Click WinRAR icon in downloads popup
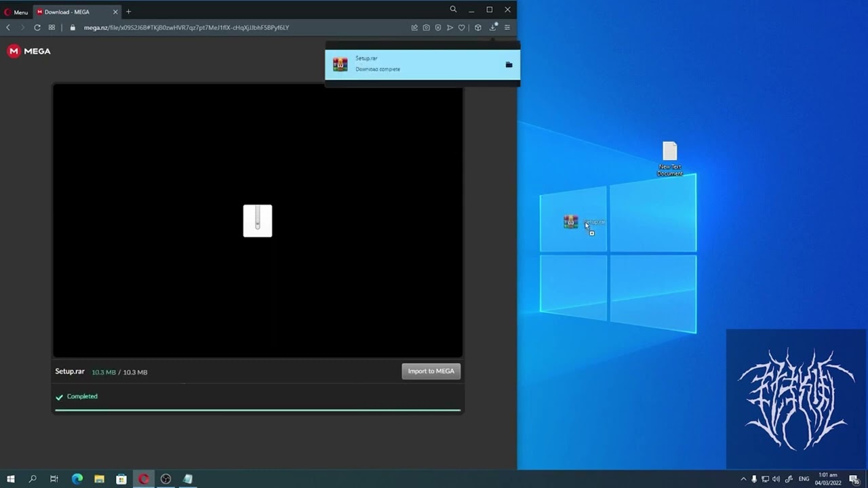Viewport: 868px width, 488px height. (340, 64)
